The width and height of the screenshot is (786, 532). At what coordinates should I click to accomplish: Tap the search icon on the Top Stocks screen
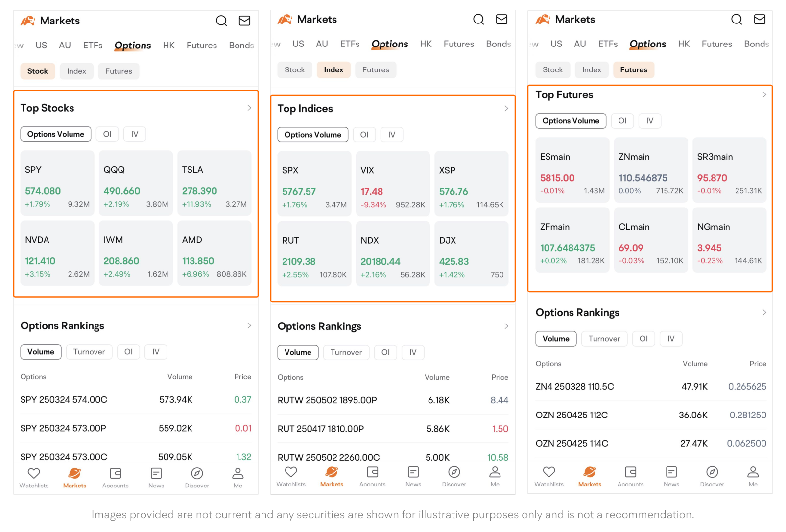click(221, 21)
